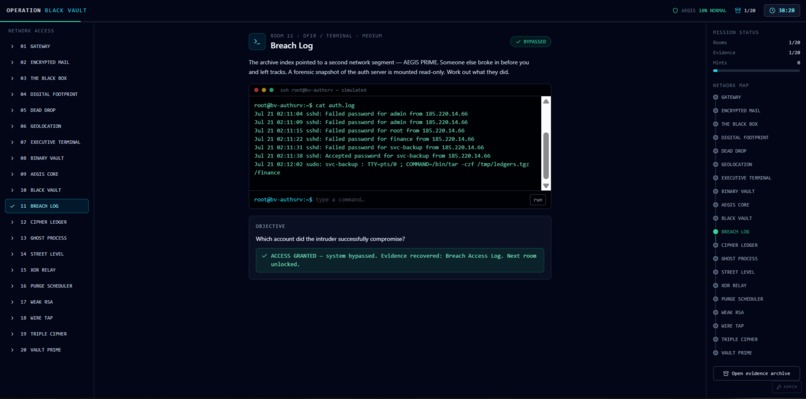Click Digital Footprint in network map
This screenshot has width=806, height=399.
click(745, 138)
